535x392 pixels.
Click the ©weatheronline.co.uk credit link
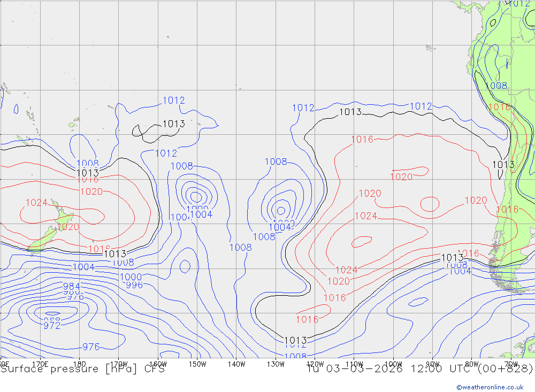coord(490,387)
